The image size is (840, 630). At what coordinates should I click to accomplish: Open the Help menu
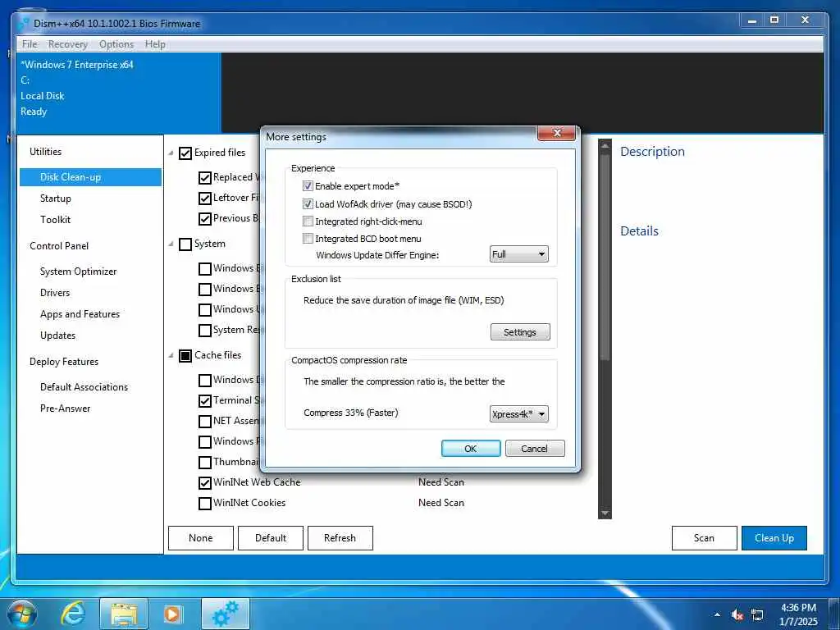tap(155, 44)
